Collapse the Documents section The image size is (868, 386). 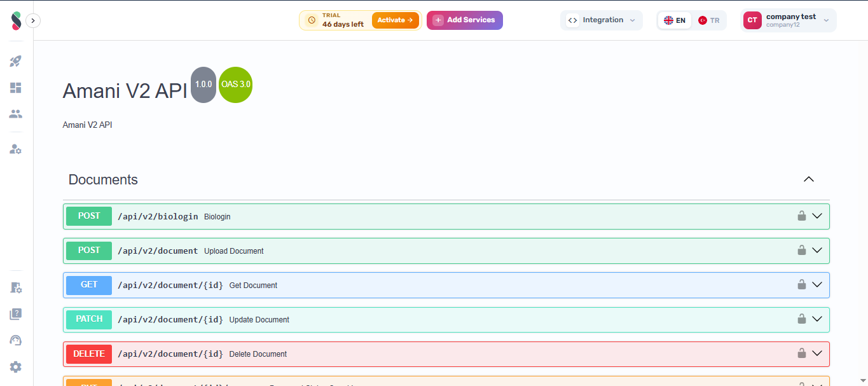[809, 179]
